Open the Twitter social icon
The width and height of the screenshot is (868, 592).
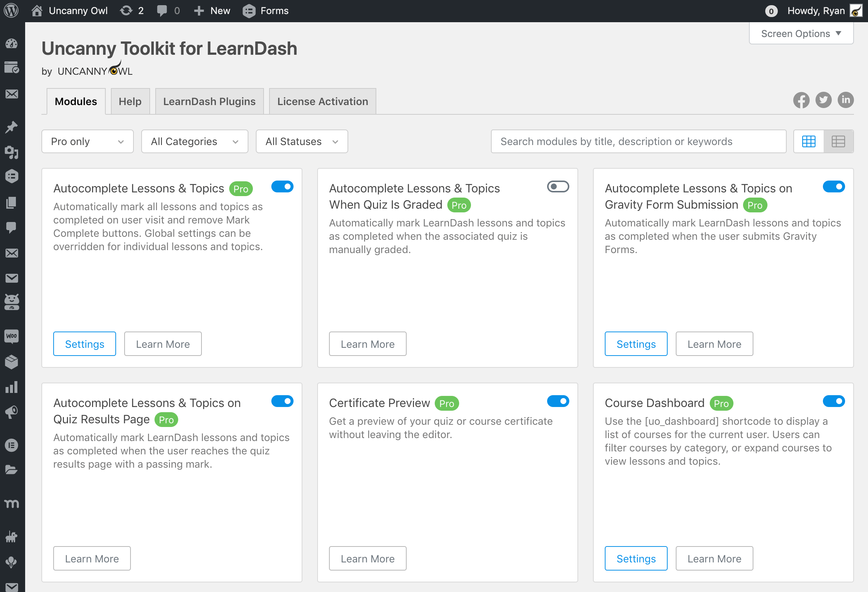coord(823,100)
